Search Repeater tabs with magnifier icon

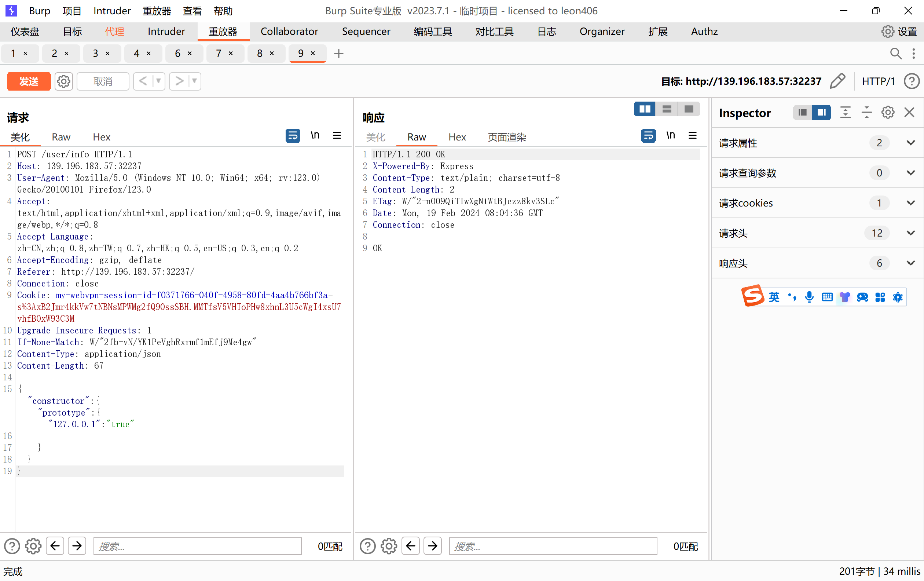pyautogui.click(x=896, y=53)
